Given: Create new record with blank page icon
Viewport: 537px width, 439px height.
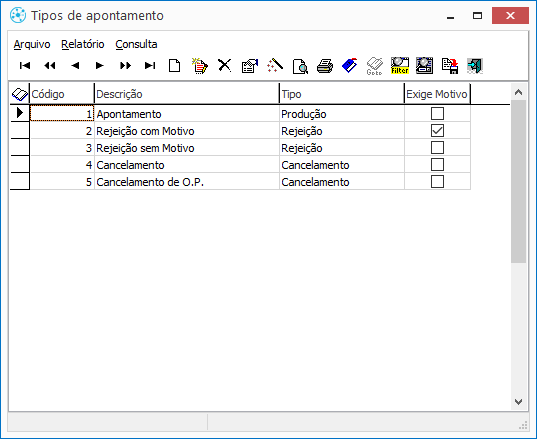Looking at the screenshot, I should [175, 65].
